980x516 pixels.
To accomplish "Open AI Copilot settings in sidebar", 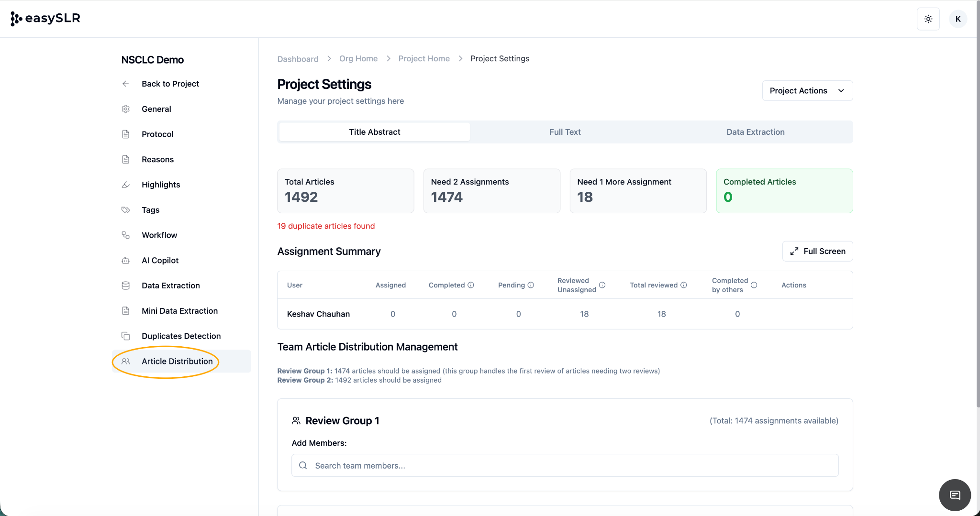I will coord(160,261).
